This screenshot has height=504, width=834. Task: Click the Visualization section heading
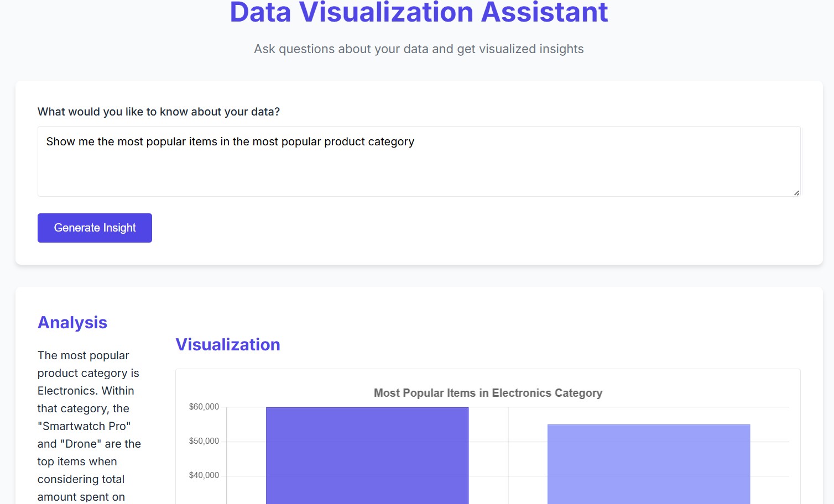coord(227,344)
